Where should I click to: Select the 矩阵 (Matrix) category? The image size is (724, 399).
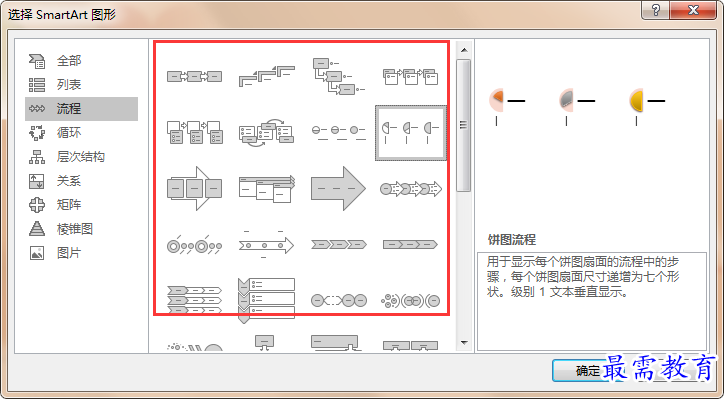(81, 205)
